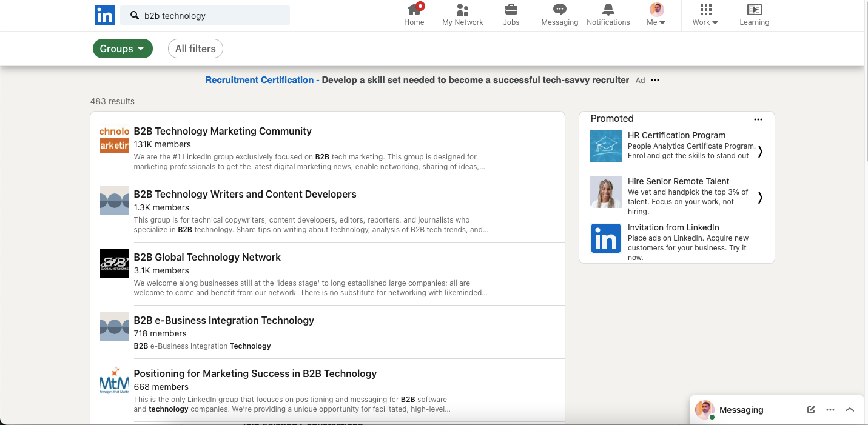Open the LinkedIn Home feed
The image size is (868, 425).
pos(414,14)
